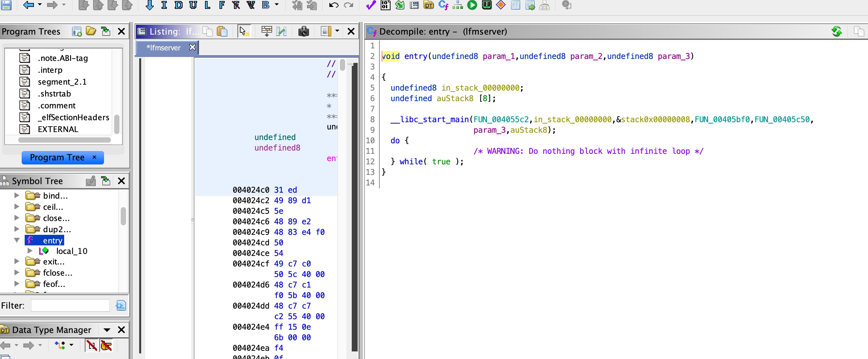Click the Save program icon
Viewport: 868px width, 359px height.
[6, 5]
